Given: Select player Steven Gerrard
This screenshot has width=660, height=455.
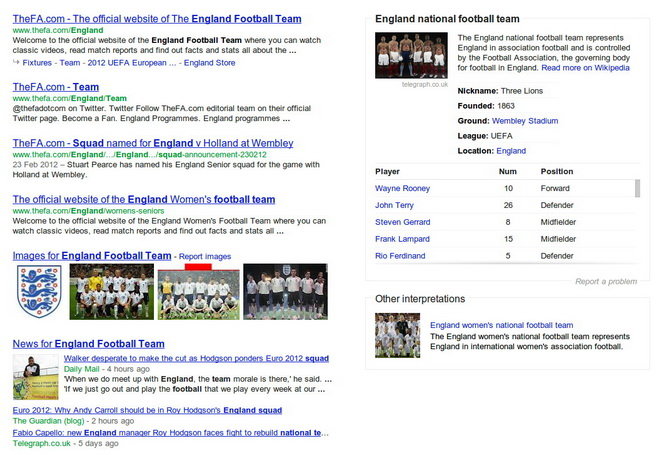Looking at the screenshot, I should pyautogui.click(x=403, y=222).
